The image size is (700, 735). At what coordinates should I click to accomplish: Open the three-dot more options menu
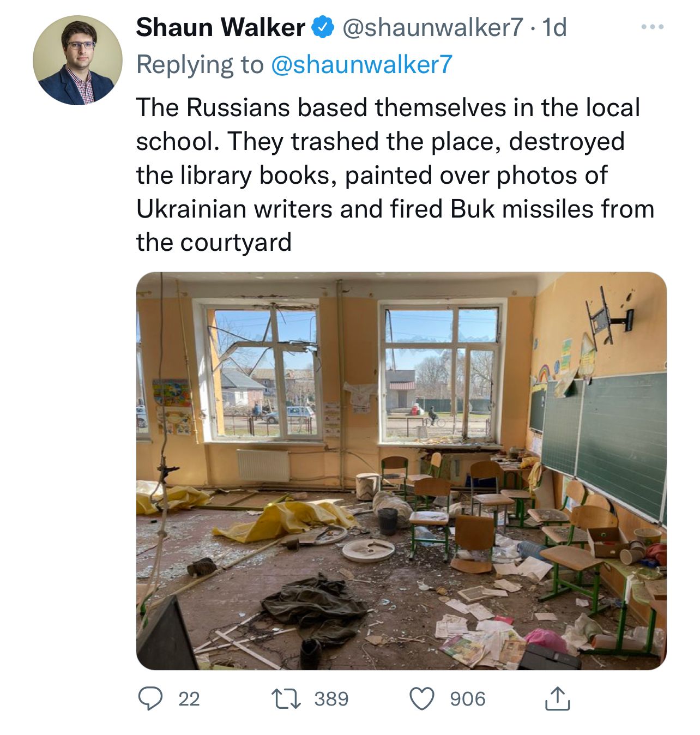[652, 27]
